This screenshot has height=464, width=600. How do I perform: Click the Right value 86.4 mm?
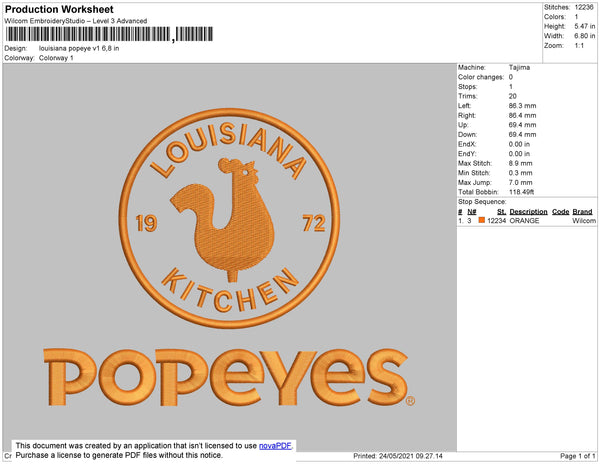coord(522,115)
